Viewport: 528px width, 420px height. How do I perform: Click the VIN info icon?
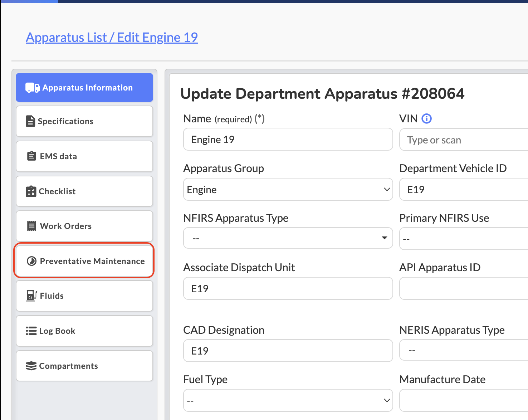coord(426,118)
